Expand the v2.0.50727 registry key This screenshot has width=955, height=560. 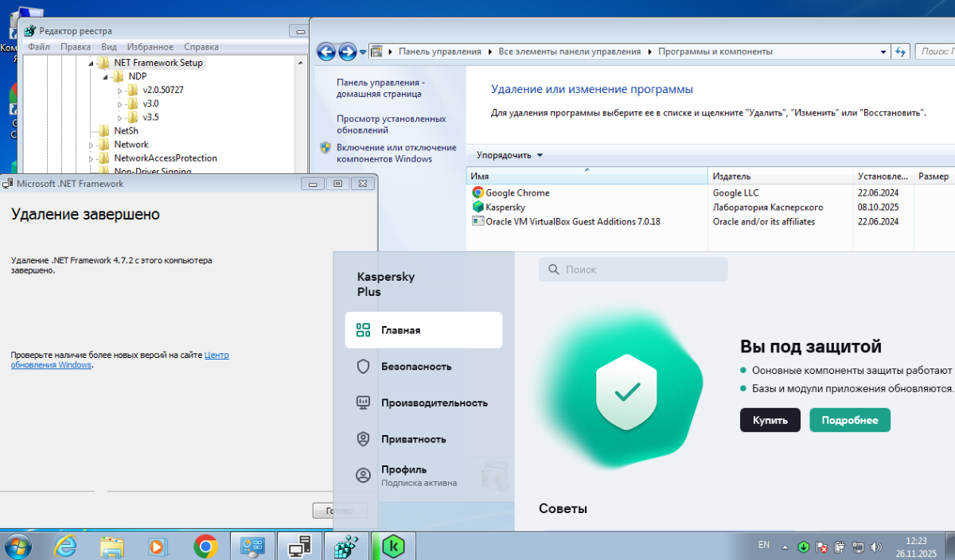120,90
